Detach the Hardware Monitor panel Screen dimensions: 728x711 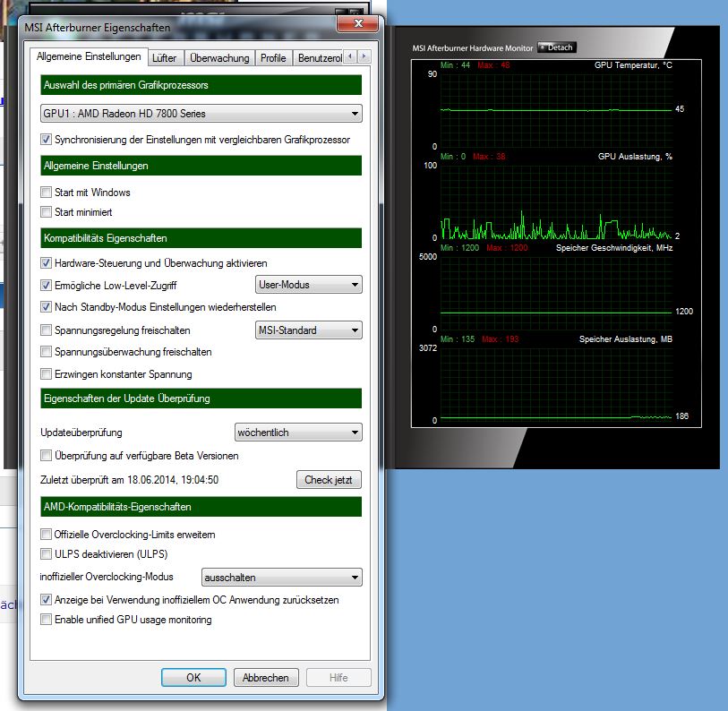[x=557, y=47]
